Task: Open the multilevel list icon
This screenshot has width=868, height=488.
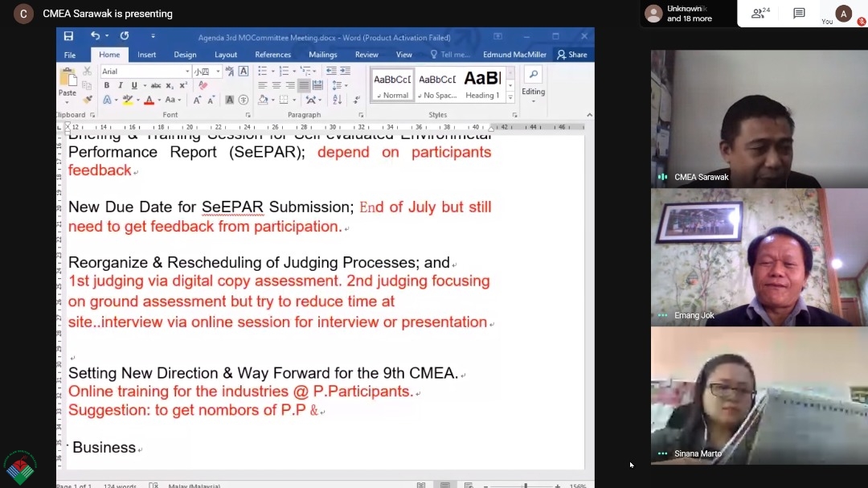Action: click(305, 72)
